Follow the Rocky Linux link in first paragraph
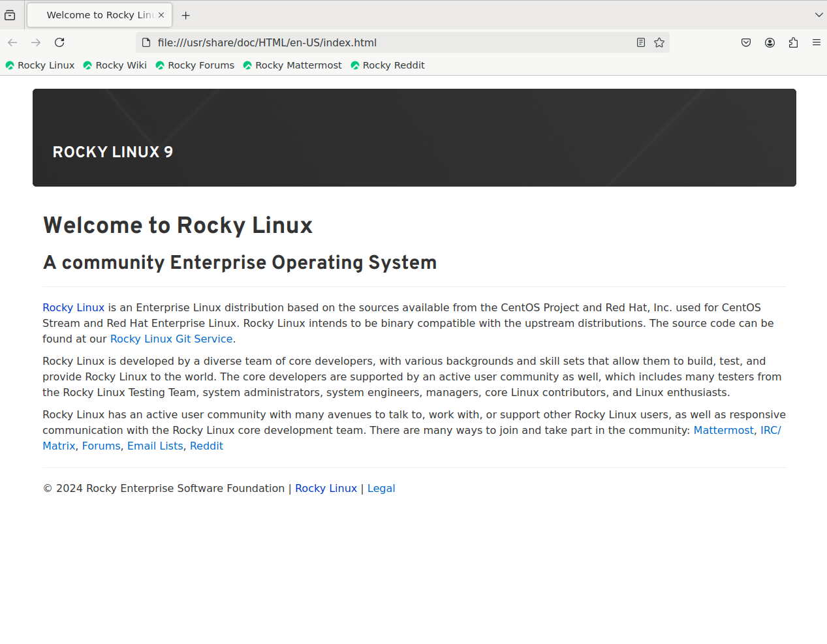Screen dimensions: 827x644 [x=73, y=307]
